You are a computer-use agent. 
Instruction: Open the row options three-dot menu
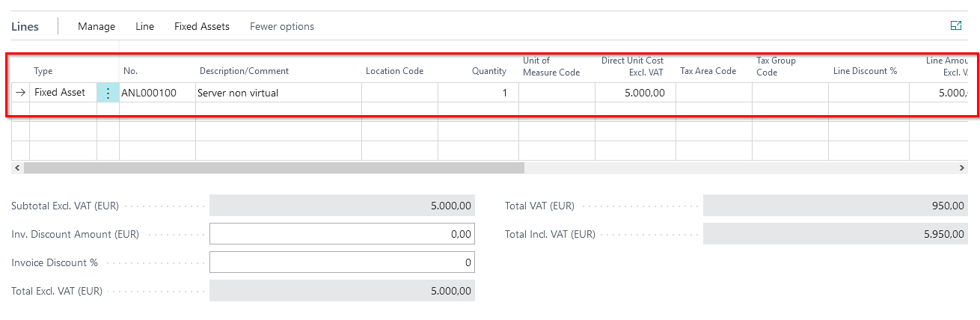[x=108, y=93]
